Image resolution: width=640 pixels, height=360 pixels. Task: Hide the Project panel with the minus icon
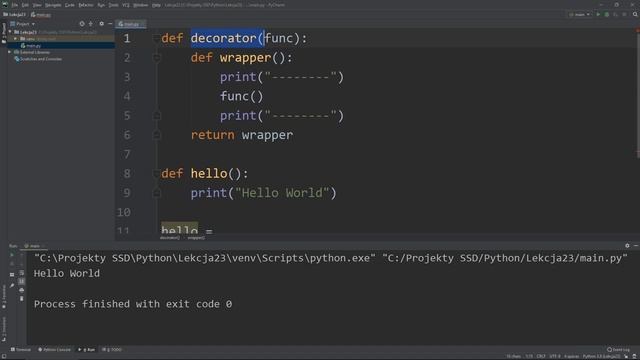[110, 24]
